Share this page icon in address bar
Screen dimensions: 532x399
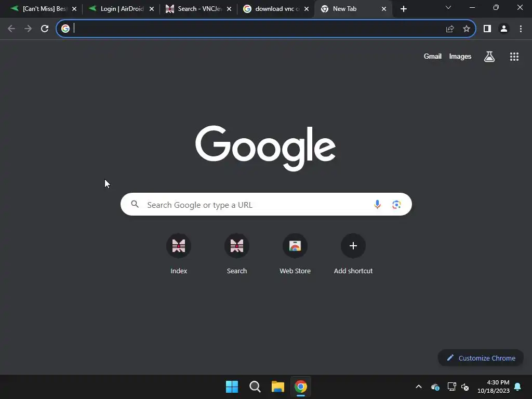450,29
